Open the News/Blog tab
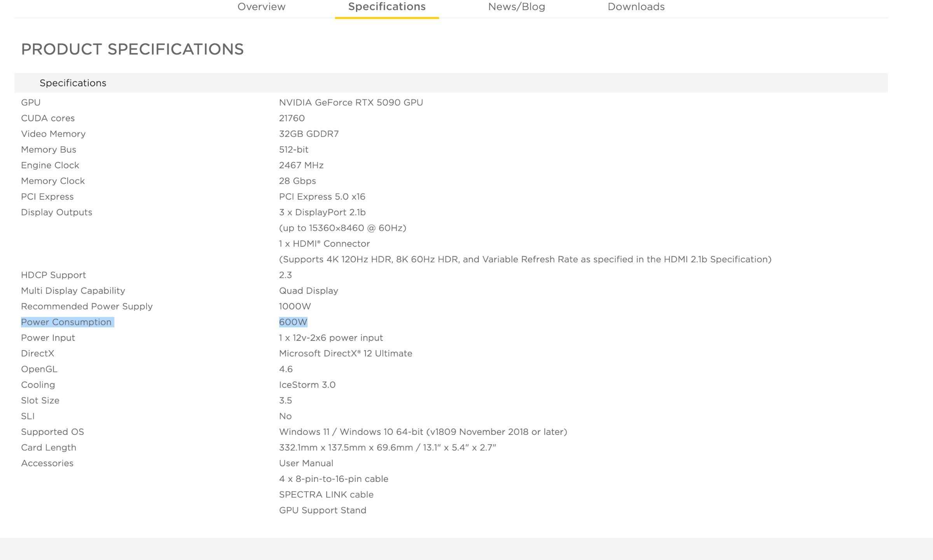Screen dimensions: 933x560 click(x=517, y=7)
